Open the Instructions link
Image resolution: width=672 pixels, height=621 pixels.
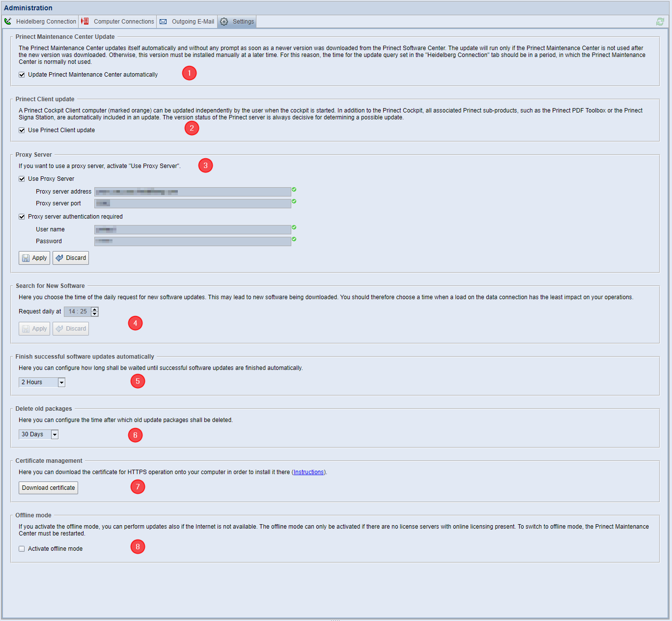(308, 472)
